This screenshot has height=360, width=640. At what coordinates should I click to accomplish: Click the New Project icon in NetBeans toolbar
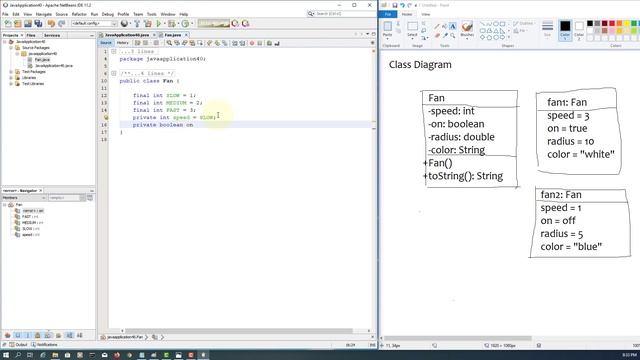tap(18, 24)
